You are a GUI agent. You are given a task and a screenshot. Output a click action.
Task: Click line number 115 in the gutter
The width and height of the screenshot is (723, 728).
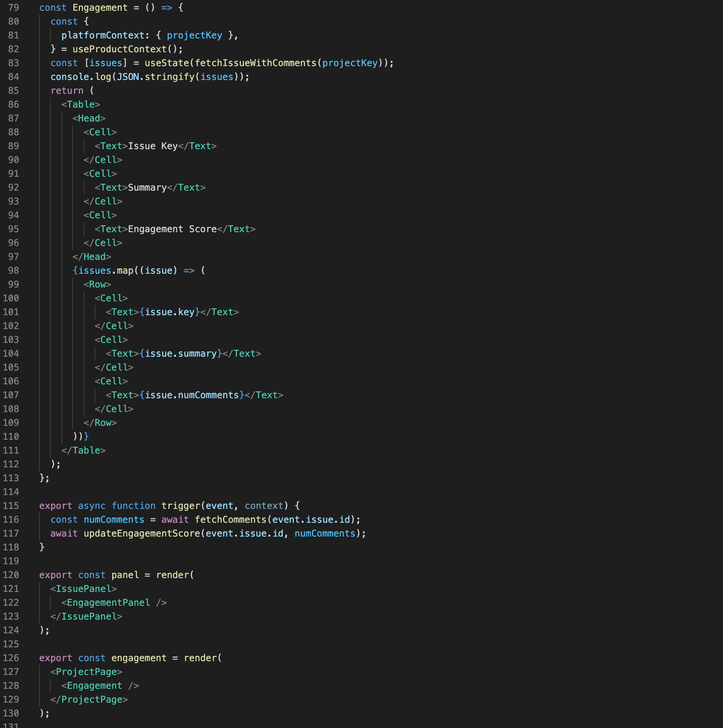[11, 506]
